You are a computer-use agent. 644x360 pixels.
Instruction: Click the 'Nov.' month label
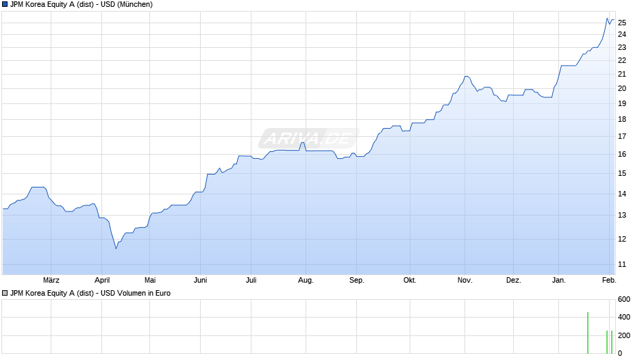tap(465, 280)
